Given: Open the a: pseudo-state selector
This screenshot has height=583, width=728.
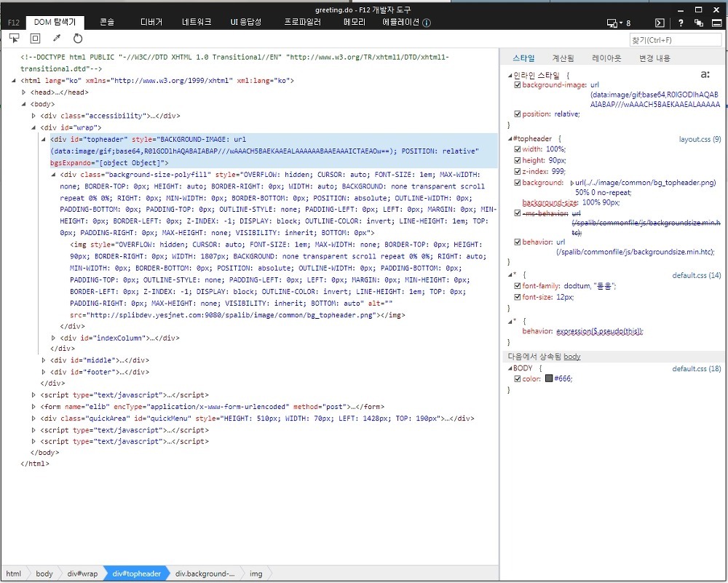Looking at the screenshot, I should pyautogui.click(x=705, y=74).
